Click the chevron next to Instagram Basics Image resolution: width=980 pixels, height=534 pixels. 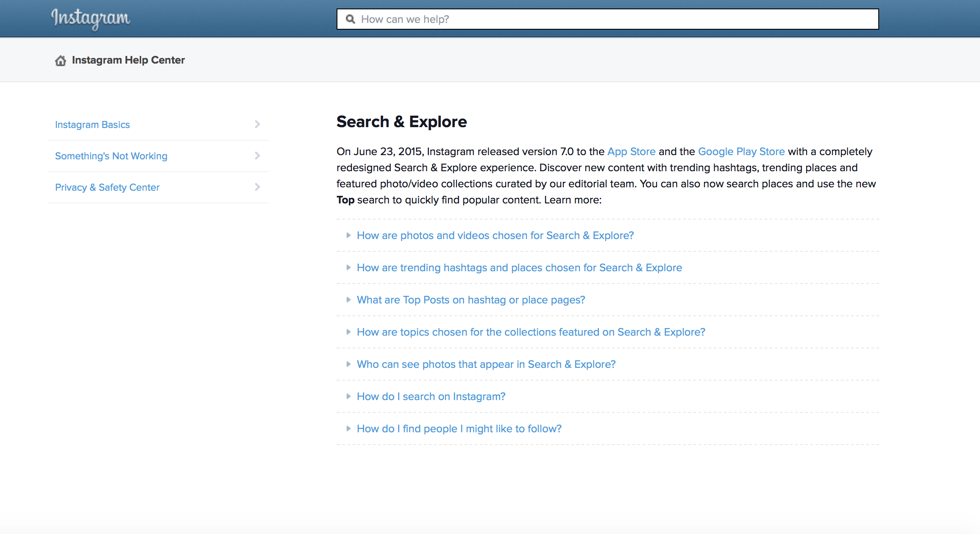click(x=257, y=124)
